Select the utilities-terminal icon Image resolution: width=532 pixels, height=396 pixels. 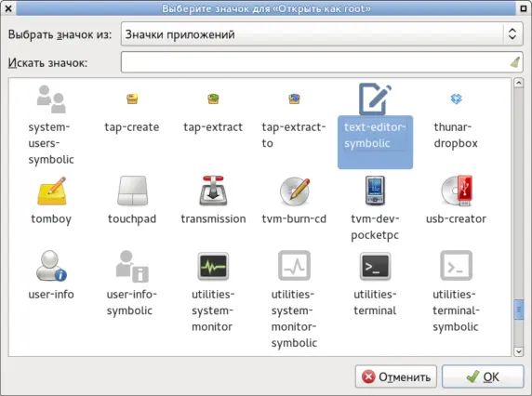pyautogui.click(x=375, y=266)
